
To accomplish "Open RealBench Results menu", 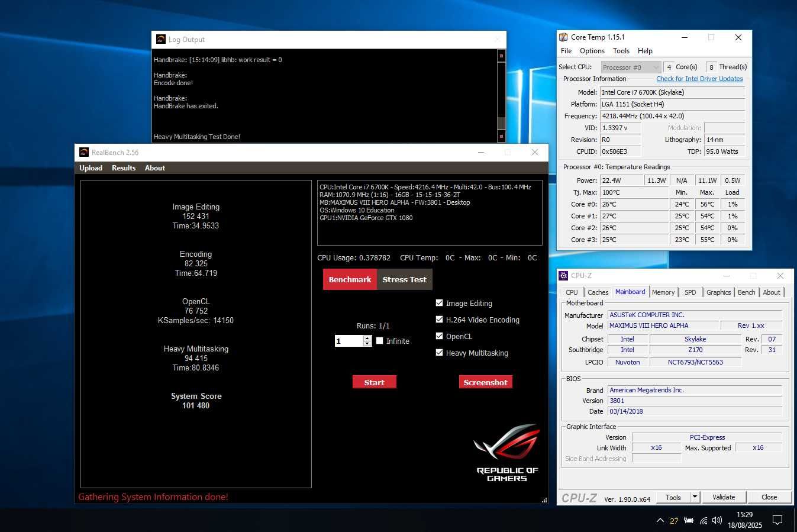I will [x=124, y=168].
